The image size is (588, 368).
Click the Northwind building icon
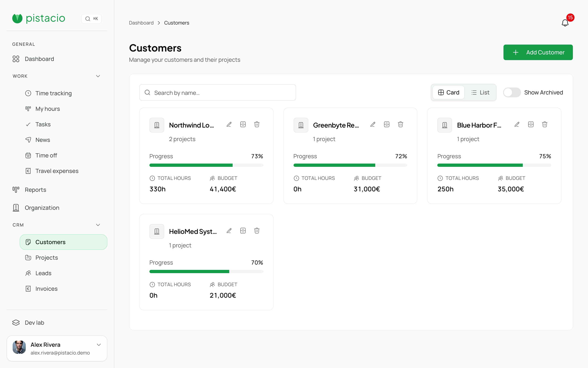click(x=157, y=125)
